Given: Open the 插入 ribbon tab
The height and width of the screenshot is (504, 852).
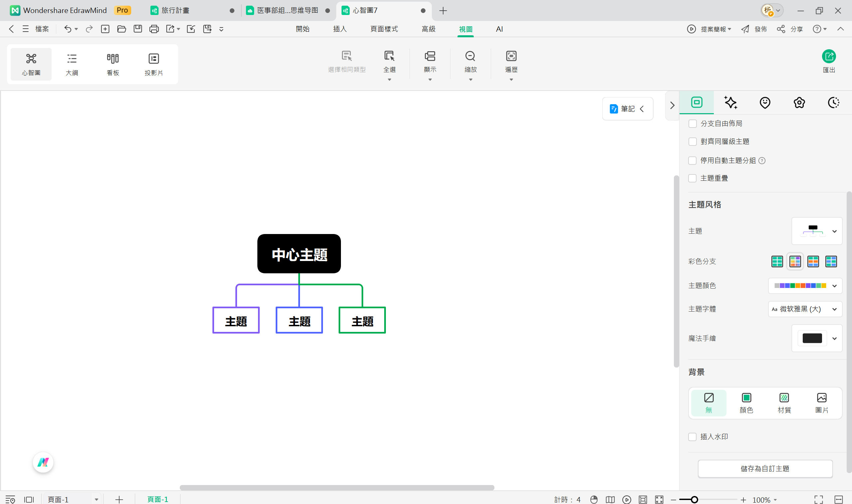Looking at the screenshot, I should coord(340,29).
